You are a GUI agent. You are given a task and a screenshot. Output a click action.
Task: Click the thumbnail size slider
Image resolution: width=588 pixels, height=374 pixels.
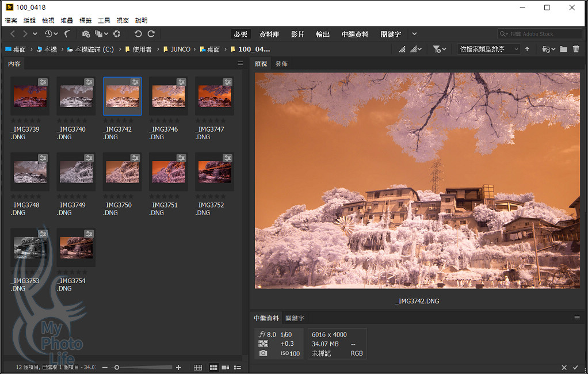pos(117,367)
